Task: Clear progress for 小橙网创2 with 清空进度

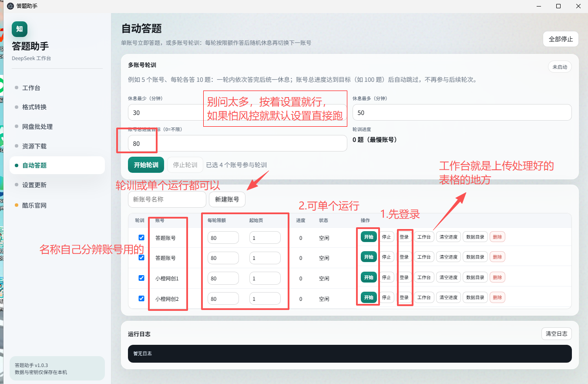Action: tap(448, 297)
